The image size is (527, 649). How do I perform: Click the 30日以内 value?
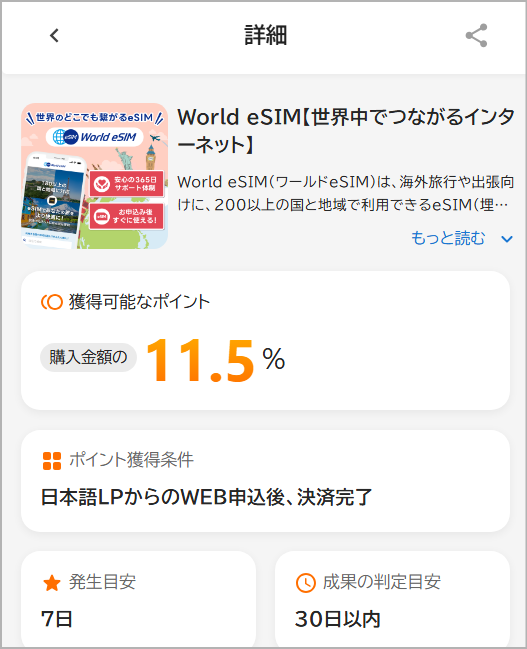pos(337,619)
